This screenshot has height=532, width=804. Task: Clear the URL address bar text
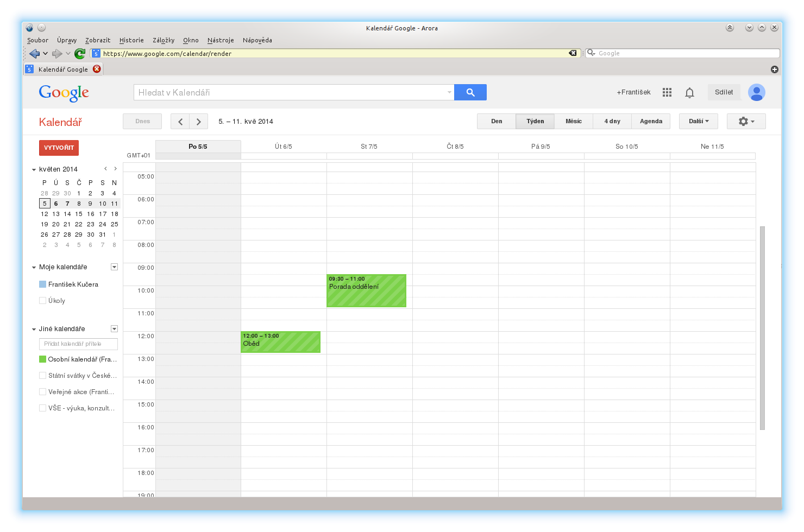click(573, 53)
